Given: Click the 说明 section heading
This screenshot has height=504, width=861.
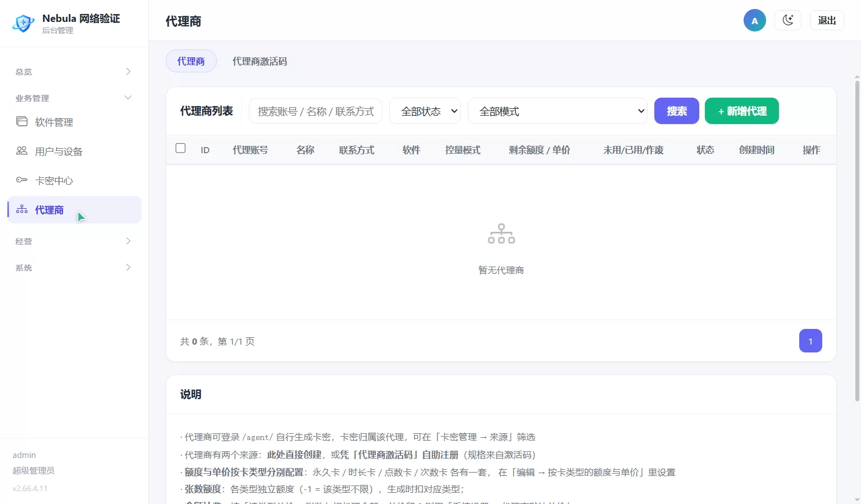Looking at the screenshot, I should click(x=190, y=395).
